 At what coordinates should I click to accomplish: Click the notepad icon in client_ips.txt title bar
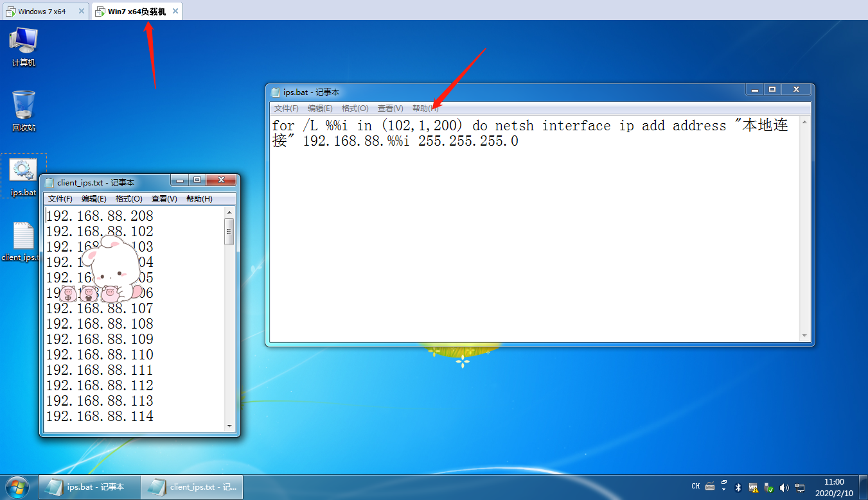coord(49,182)
